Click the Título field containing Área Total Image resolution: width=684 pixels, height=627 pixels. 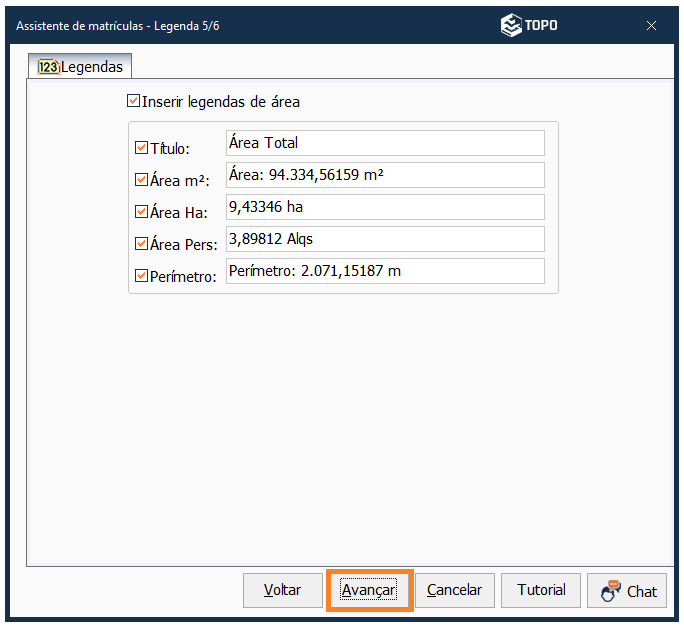384,143
